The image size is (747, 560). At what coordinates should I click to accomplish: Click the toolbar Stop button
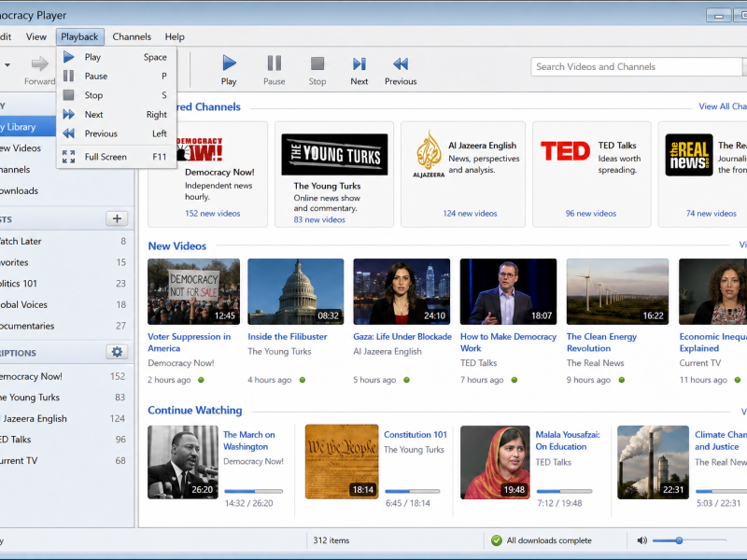click(x=317, y=71)
